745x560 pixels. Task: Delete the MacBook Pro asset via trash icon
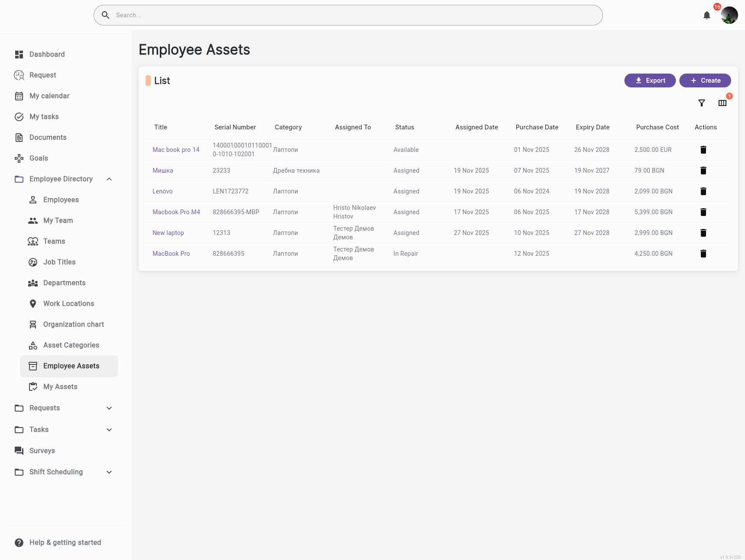point(703,254)
